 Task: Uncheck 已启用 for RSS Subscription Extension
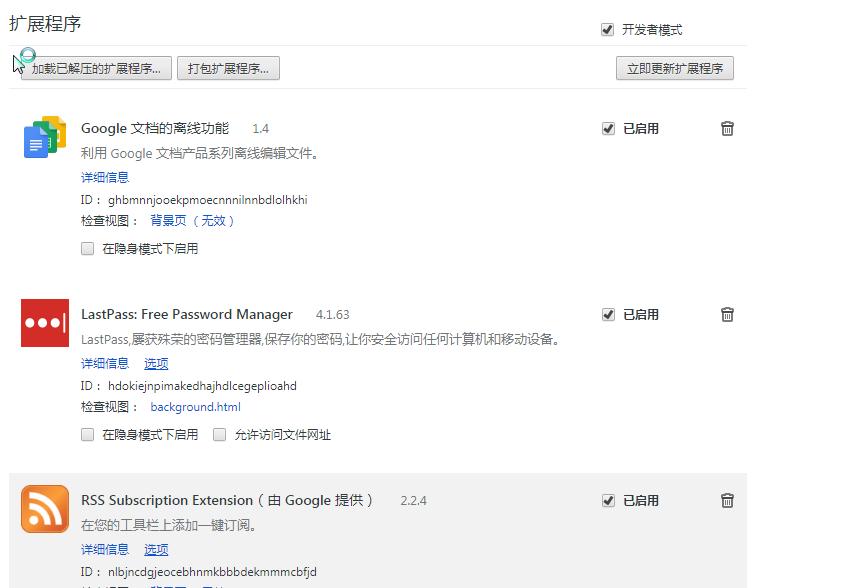[608, 500]
